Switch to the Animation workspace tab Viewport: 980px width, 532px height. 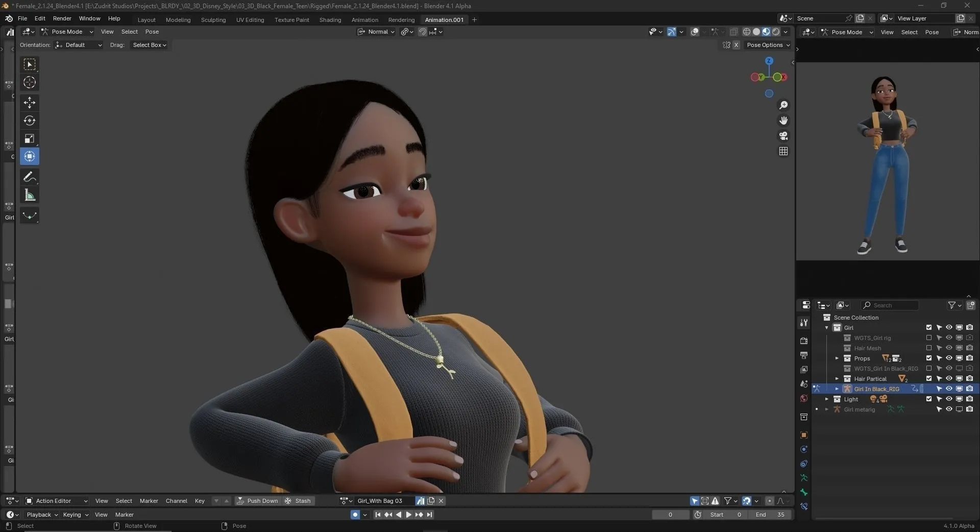coord(364,20)
